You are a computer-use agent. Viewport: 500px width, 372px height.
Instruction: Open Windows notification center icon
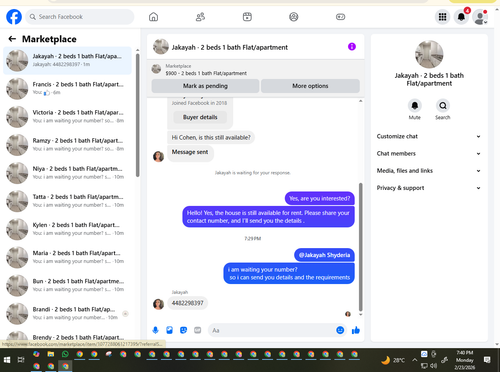click(x=487, y=360)
